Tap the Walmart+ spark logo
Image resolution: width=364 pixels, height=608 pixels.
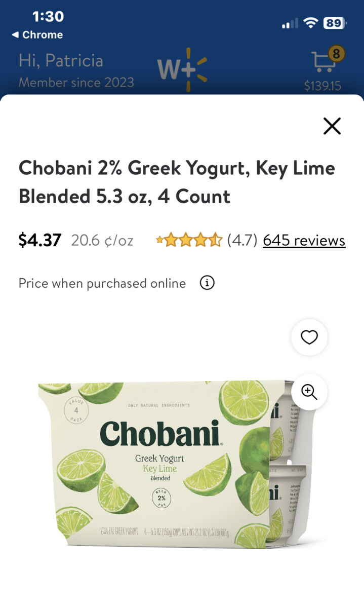coord(182,70)
